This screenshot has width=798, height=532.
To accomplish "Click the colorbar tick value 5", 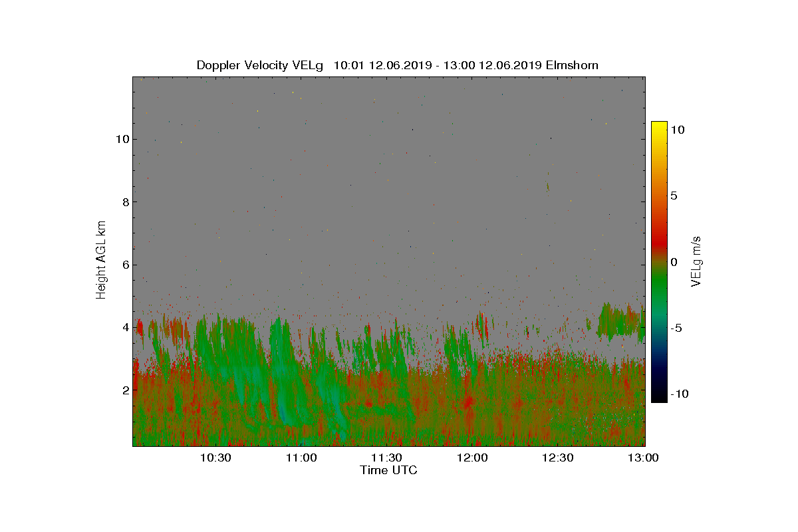I will click(674, 196).
